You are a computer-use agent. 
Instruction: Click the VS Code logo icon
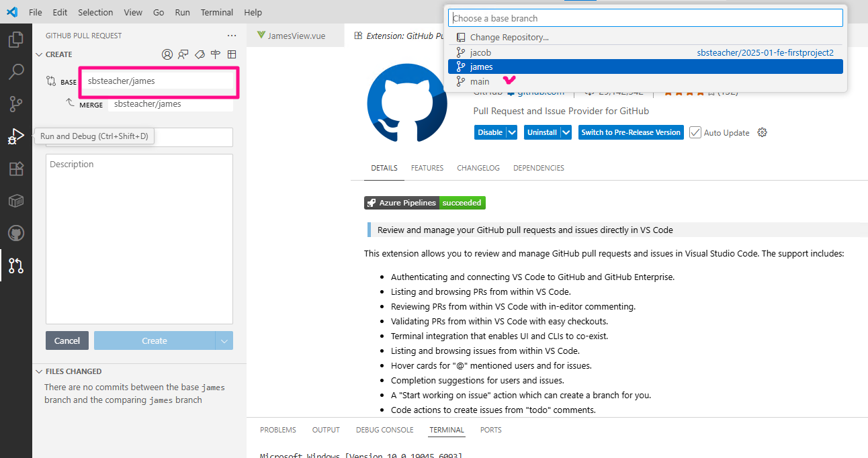pyautogui.click(x=12, y=12)
